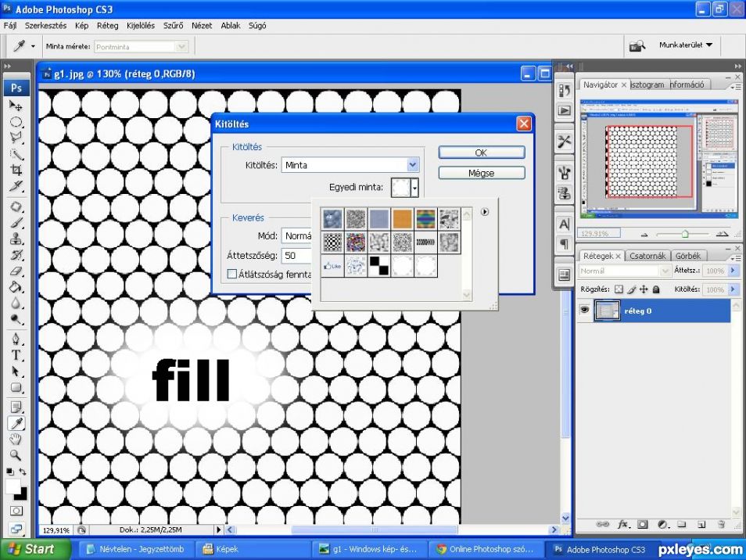The width and height of the screenshot is (746, 560).
Task: Select the Dodge/Burn tool
Action: point(16,319)
